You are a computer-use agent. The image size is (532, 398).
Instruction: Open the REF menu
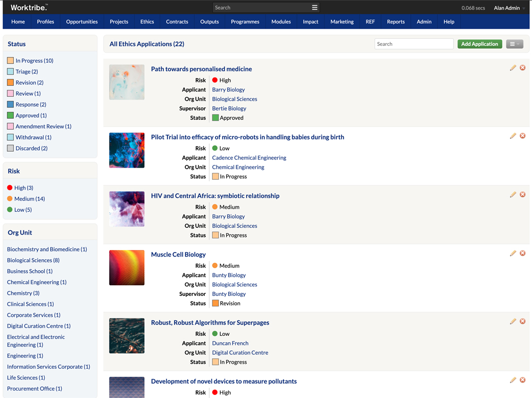370,22
